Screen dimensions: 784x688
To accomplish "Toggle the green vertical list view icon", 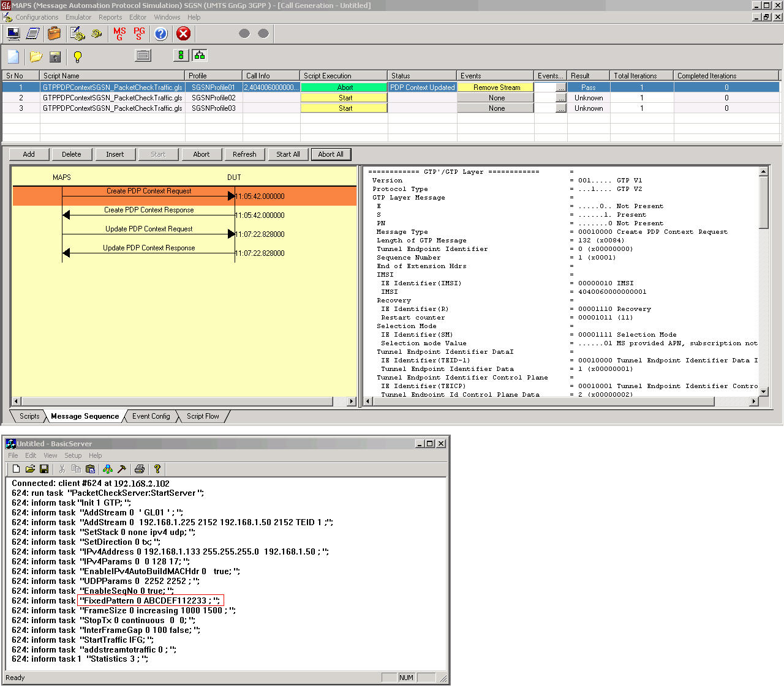I will (x=181, y=56).
